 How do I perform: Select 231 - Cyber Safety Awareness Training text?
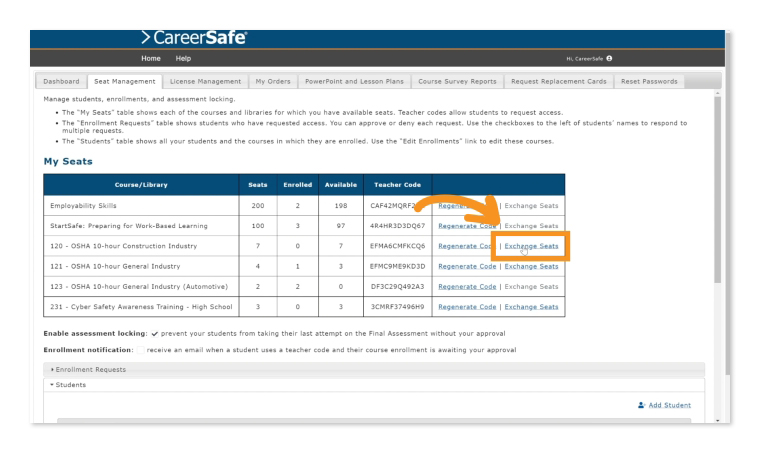pos(142,307)
